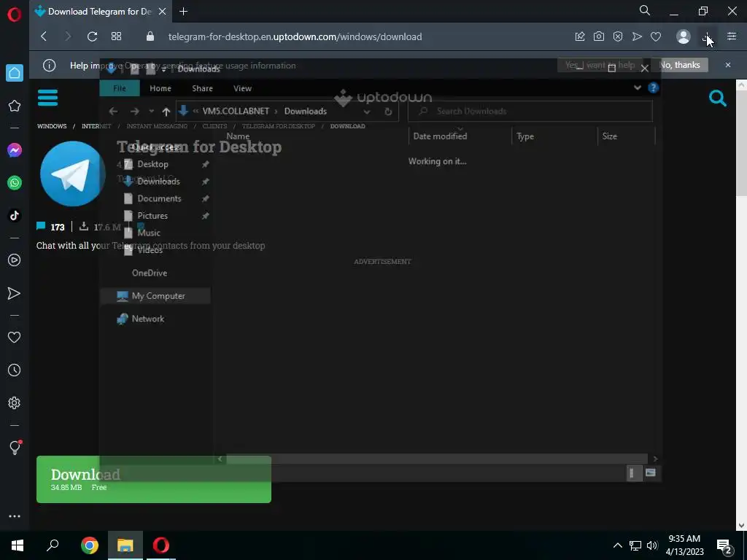Open the address path history dropdown
Viewport: 747px width, 560px height.
[367, 112]
